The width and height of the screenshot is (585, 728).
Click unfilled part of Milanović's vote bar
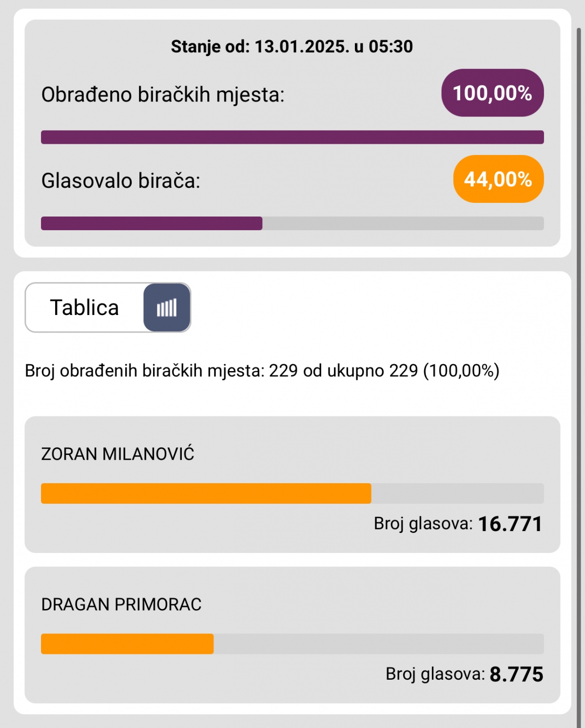[x=457, y=493]
